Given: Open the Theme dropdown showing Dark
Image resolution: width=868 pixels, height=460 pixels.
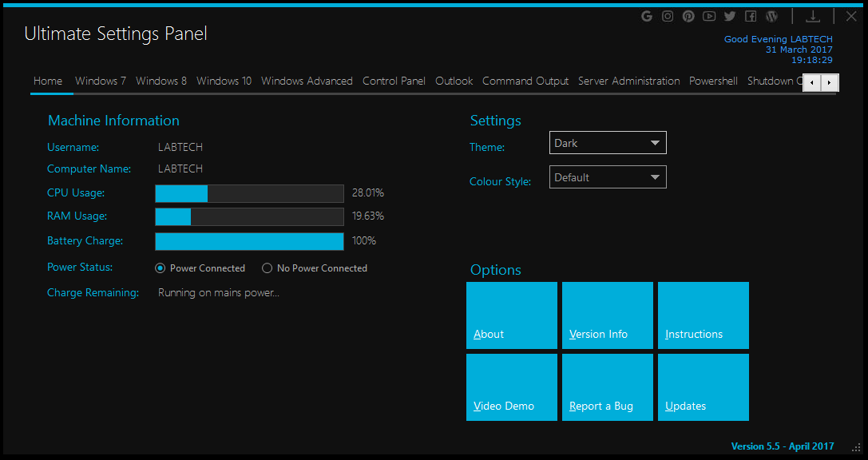Looking at the screenshot, I should click(x=608, y=143).
